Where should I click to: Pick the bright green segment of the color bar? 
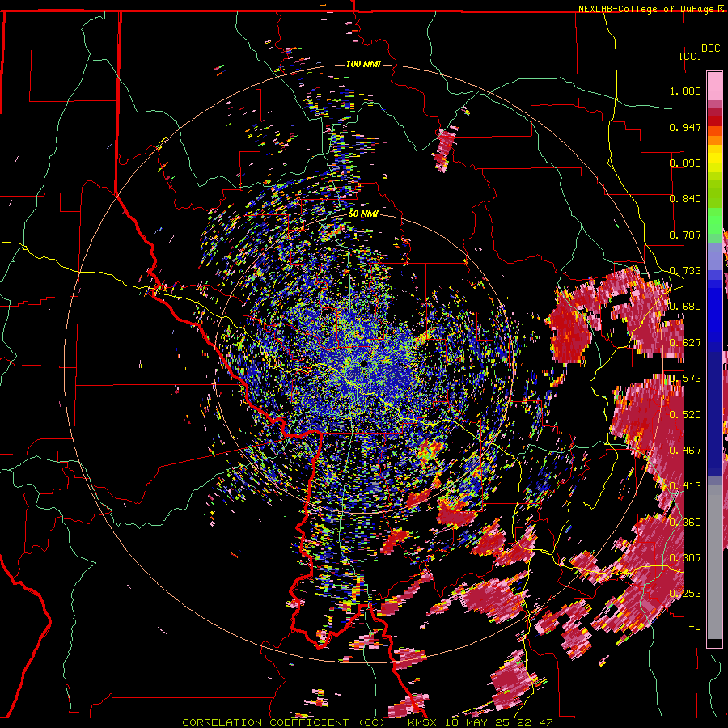click(x=714, y=221)
